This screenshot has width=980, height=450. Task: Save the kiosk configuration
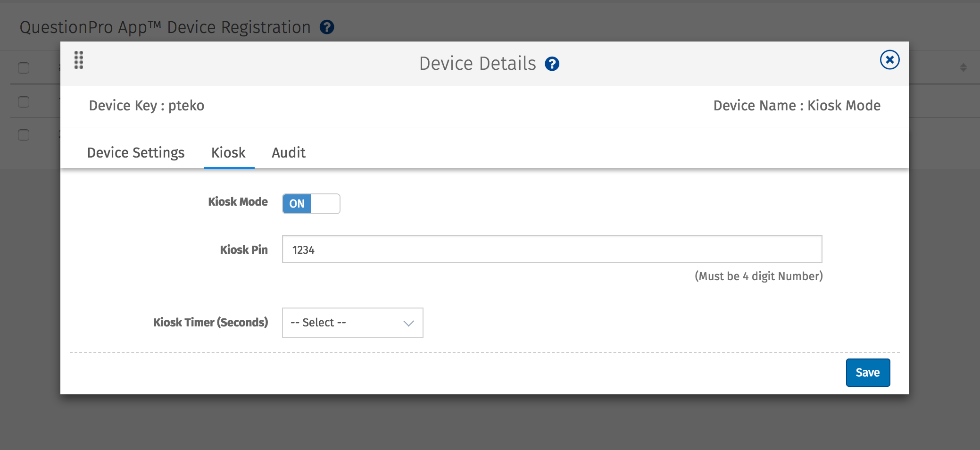868,372
